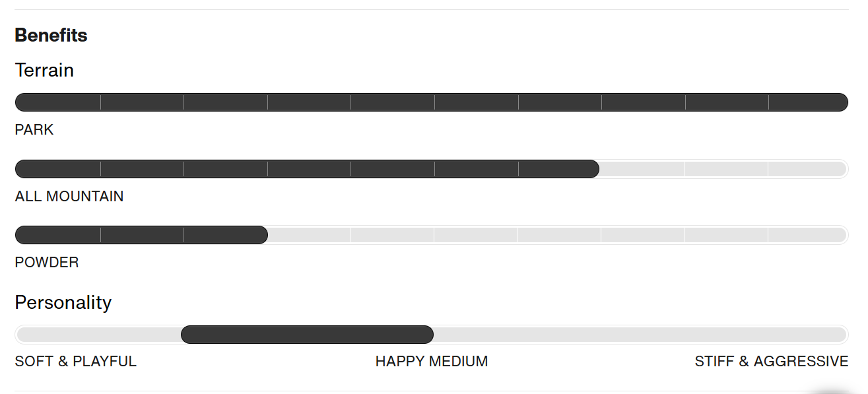Click the Personality section title
The image size is (868, 394).
[x=63, y=302]
